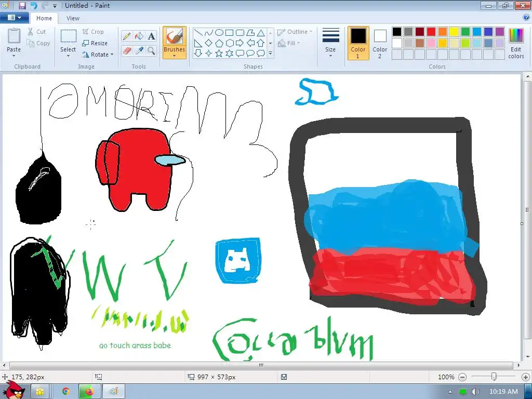532x399 pixels.
Task: Click the Cut button
Action: 37,32
